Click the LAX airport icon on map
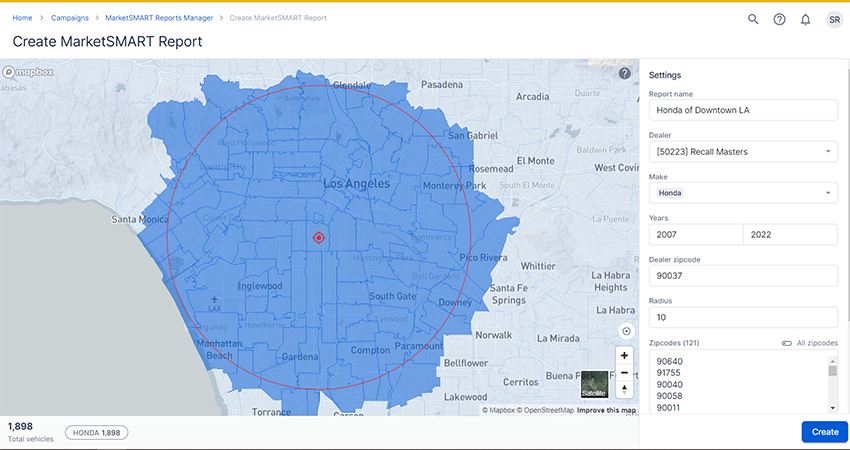This screenshot has width=850, height=450. (x=215, y=299)
